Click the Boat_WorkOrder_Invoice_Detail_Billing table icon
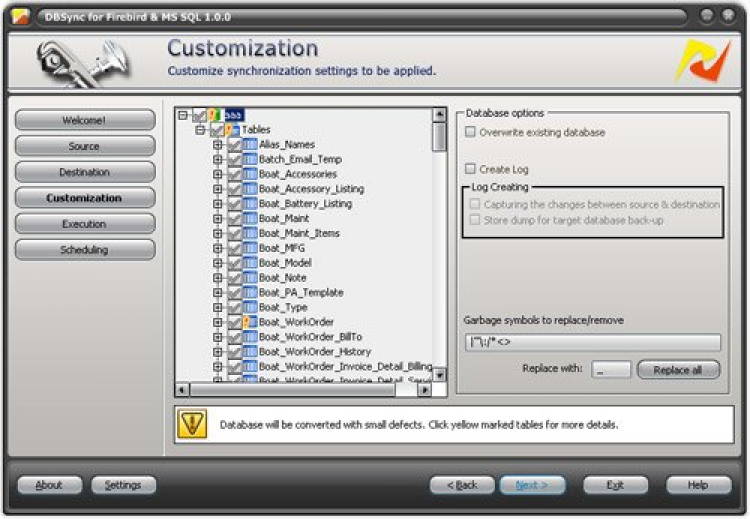Image resolution: width=750 pixels, height=519 pixels. tap(250, 367)
